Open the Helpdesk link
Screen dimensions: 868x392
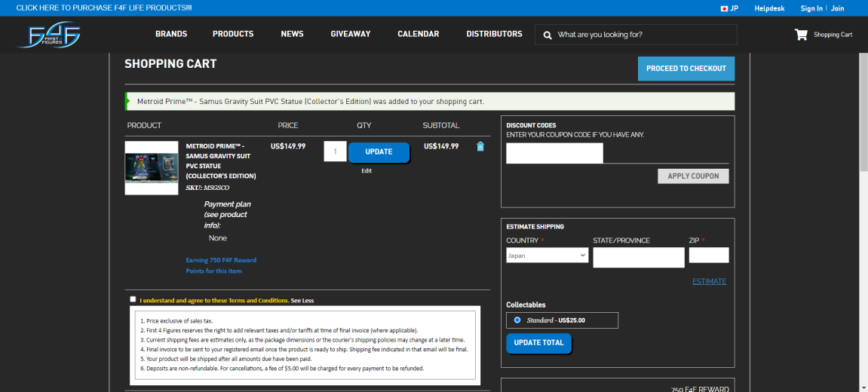tap(769, 8)
